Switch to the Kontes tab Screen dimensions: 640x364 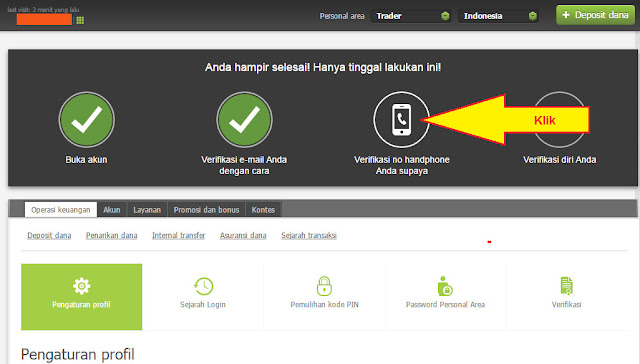point(263,210)
